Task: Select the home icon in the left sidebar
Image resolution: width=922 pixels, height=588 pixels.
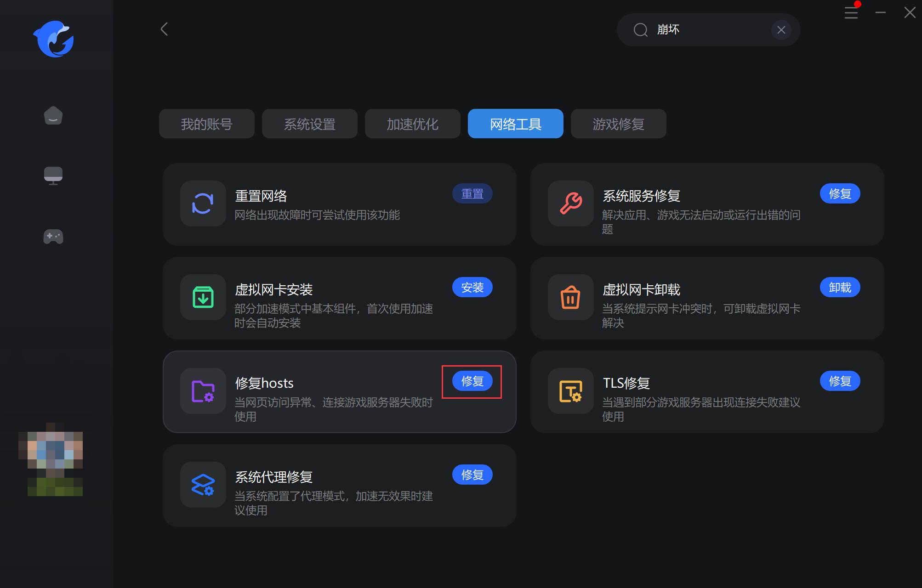Action: click(53, 116)
